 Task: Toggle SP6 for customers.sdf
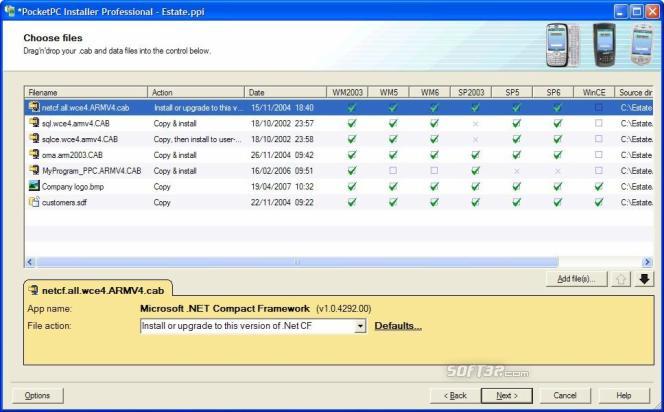(557, 202)
